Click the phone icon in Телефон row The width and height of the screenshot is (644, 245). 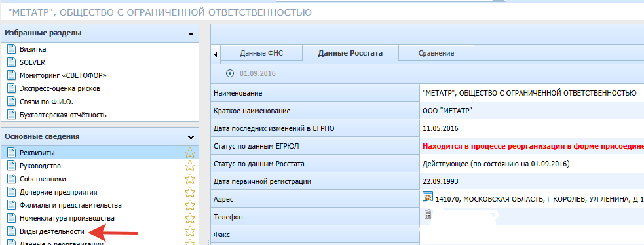tap(427, 215)
